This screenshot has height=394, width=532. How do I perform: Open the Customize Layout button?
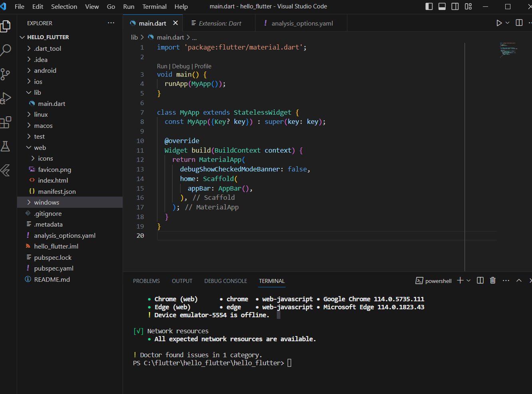(x=468, y=6)
